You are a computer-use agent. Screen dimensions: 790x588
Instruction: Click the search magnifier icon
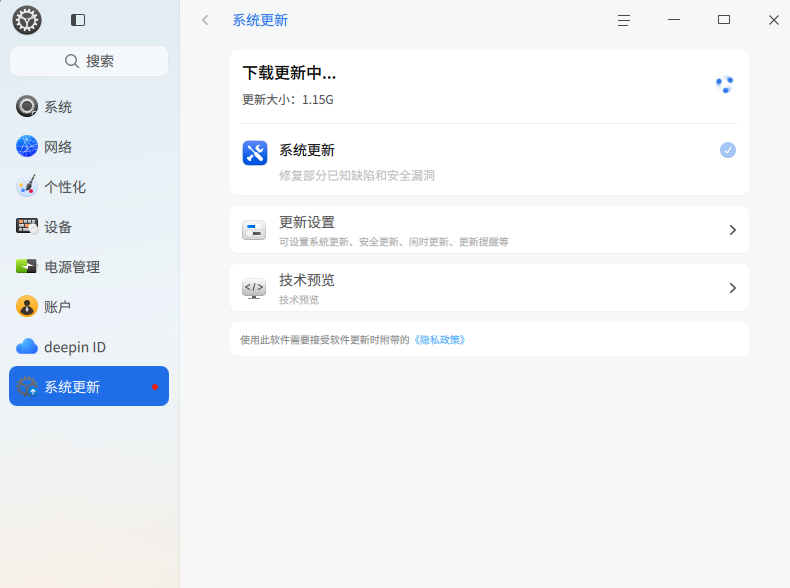click(x=72, y=61)
